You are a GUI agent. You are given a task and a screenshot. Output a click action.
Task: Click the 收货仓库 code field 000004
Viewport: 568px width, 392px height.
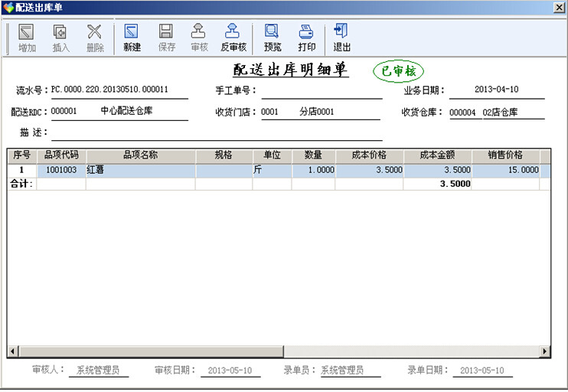(463, 113)
